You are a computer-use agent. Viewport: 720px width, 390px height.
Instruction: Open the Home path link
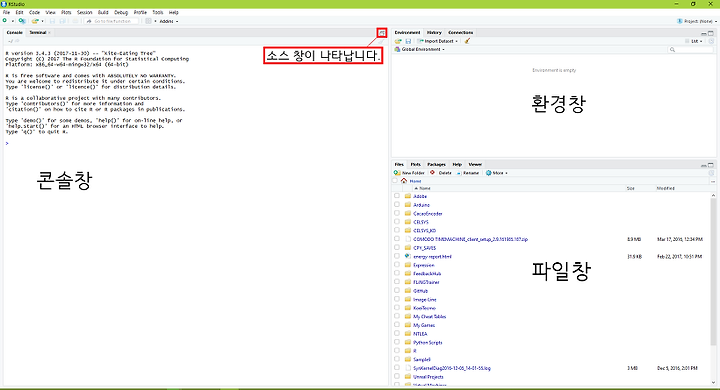[x=415, y=181]
